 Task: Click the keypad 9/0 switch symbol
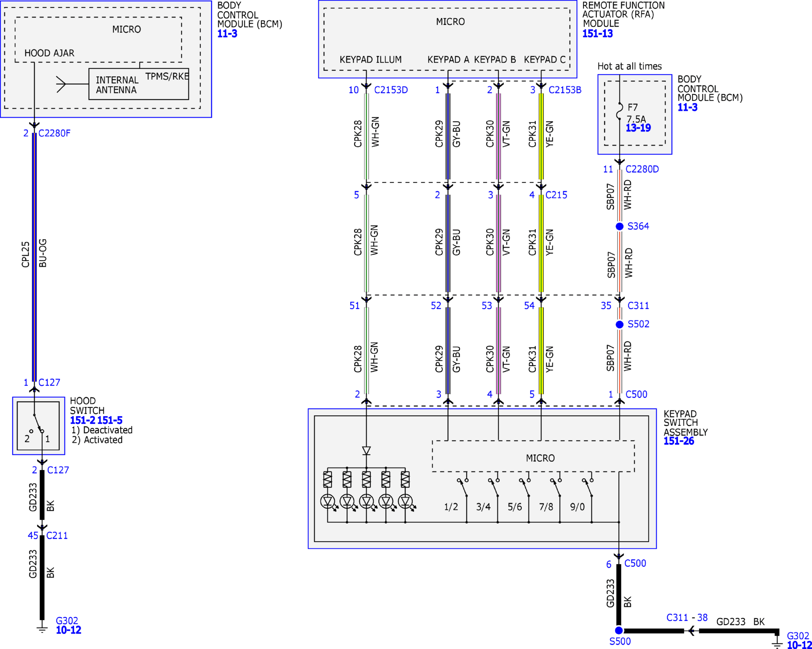[x=588, y=488]
